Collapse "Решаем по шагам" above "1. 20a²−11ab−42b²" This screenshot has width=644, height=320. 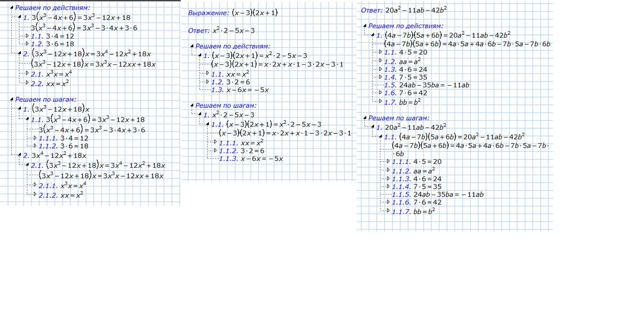click(365, 117)
